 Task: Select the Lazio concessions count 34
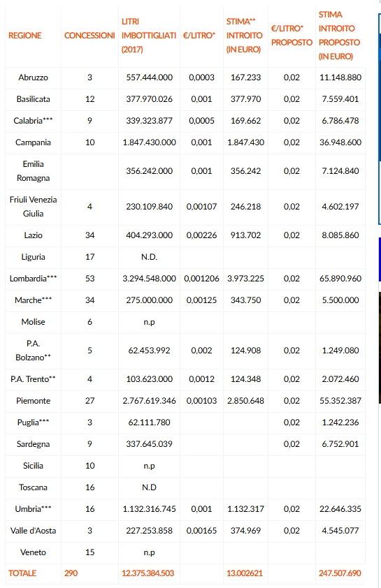coord(89,235)
